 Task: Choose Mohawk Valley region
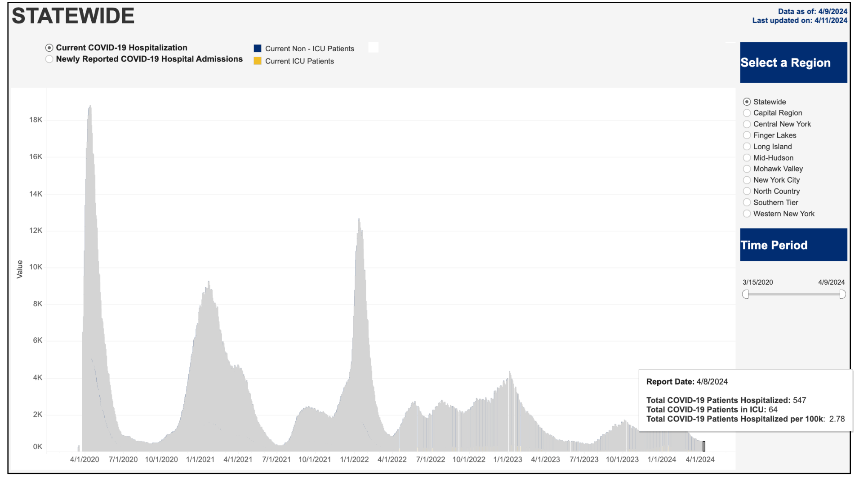click(747, 169)
